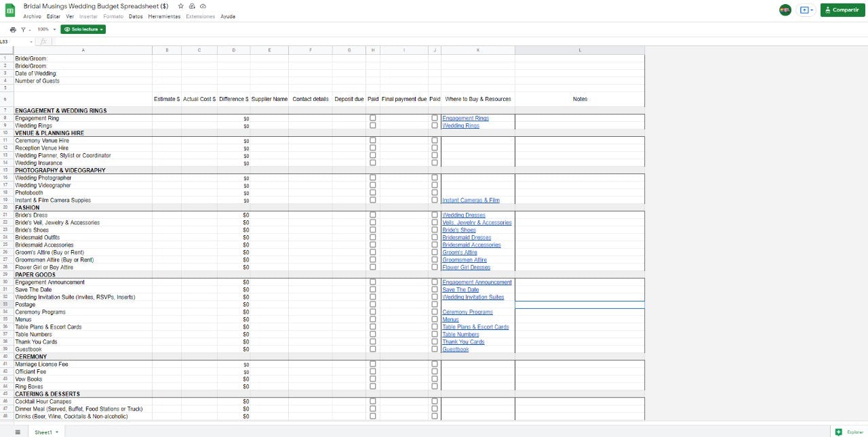Click the print icon

point(13,30)
